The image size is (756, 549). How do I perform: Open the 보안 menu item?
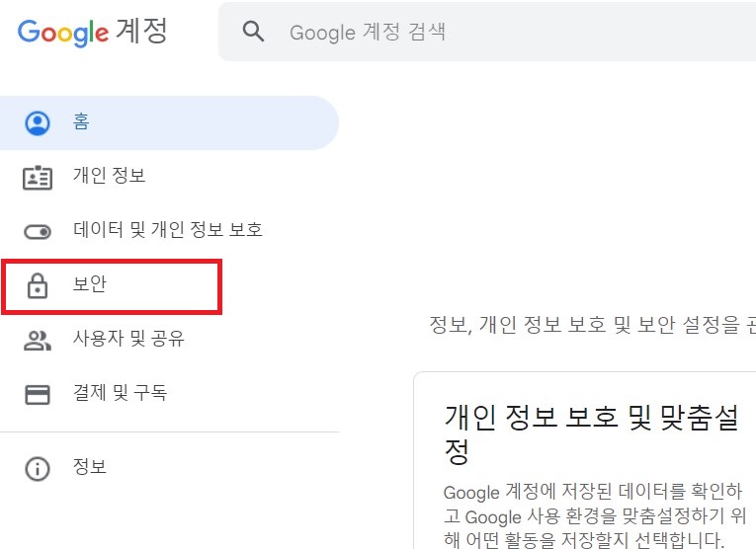pos(112,285)
